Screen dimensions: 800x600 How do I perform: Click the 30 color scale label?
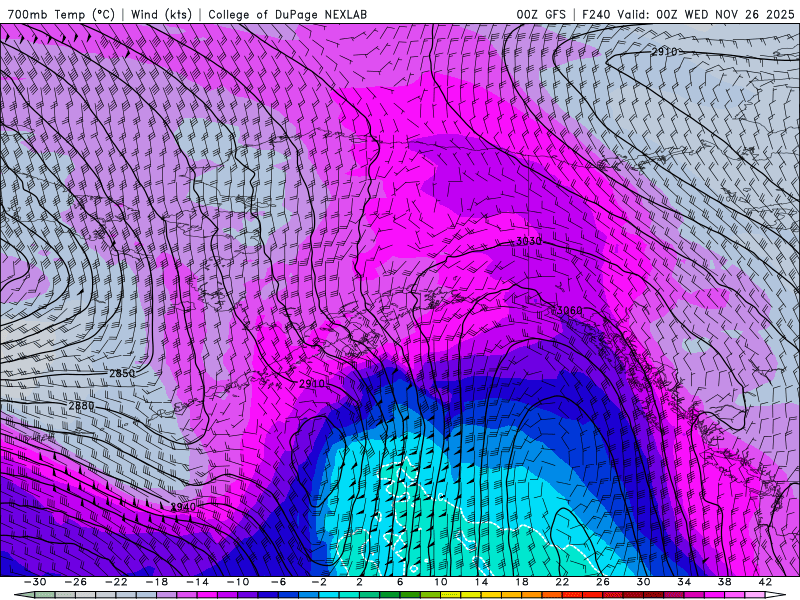(x=643, y=582)
